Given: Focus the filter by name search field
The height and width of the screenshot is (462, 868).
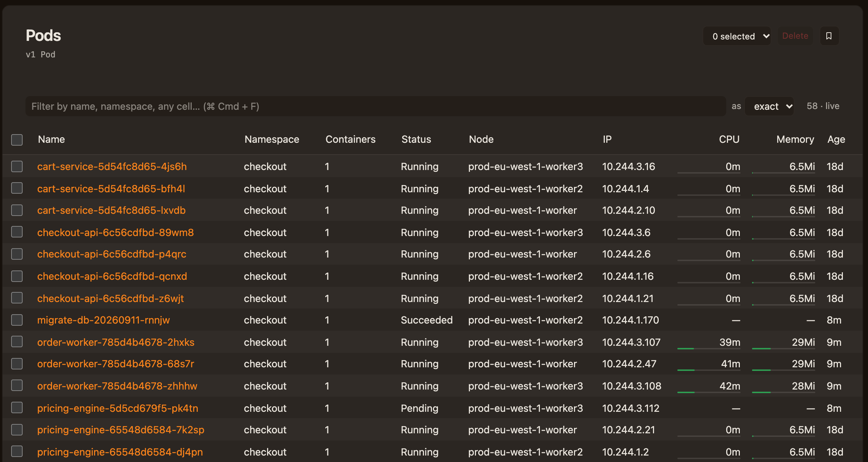Looking at the screenshot, I should [x=375, y=106].
